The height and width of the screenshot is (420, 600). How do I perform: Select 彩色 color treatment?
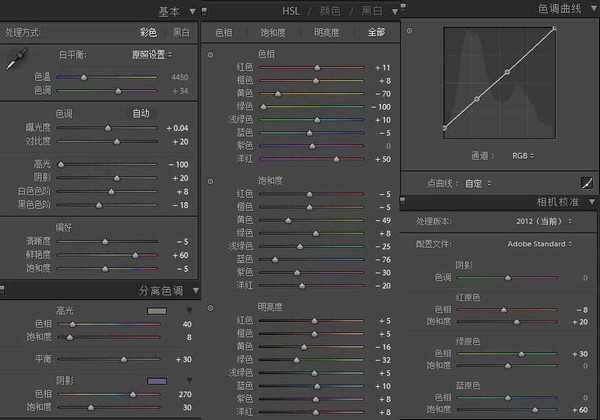coord(149,32)
